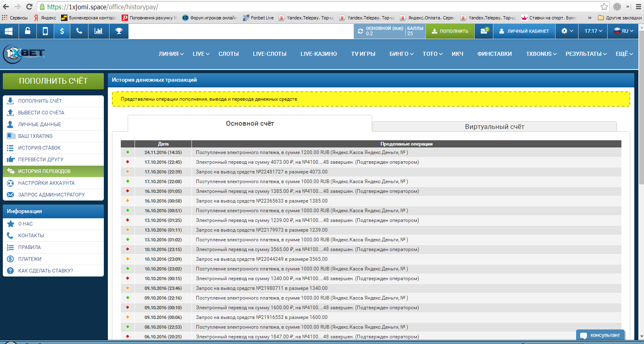Select ИСТОРИЯ СТАВОК in sidebar
The image size is (644, 344).
coord(39,148)
